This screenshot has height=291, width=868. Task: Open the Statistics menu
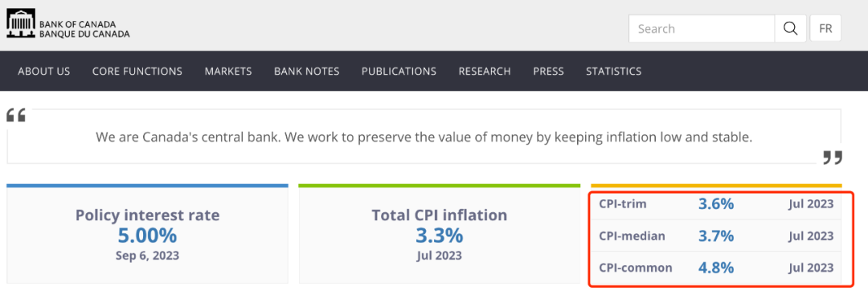[x=614, y=72]
